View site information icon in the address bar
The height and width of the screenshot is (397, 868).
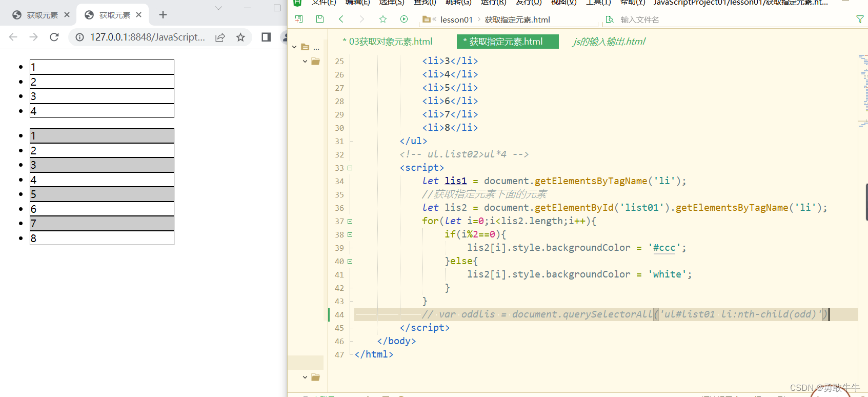79,37
